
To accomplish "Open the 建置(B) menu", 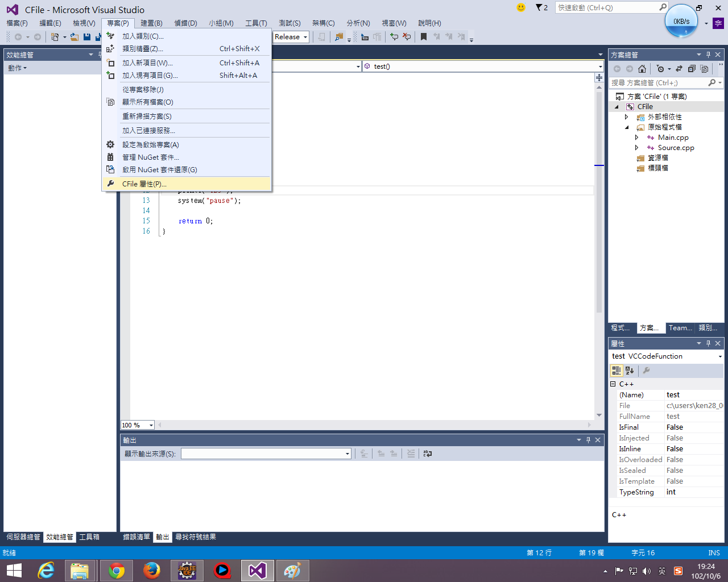I will point(151,23).
